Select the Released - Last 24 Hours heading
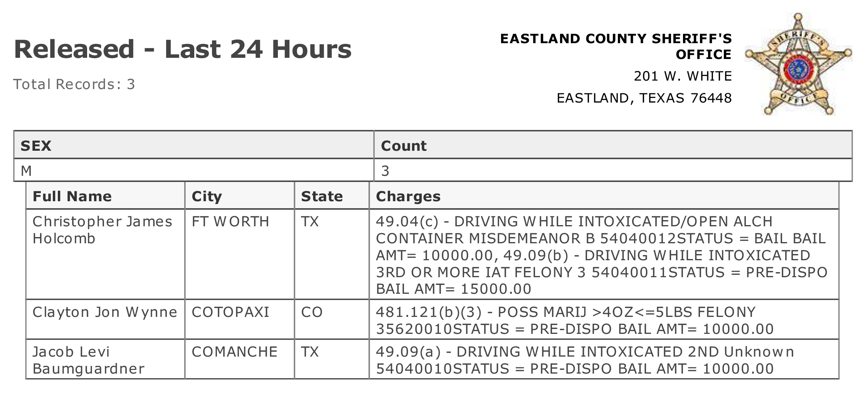The width and height of the screenshot is (868, 399). 183,49
